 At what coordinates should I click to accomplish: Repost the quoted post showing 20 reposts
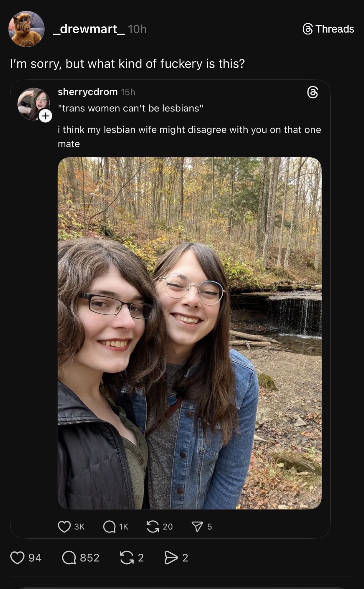click(153, 527)
